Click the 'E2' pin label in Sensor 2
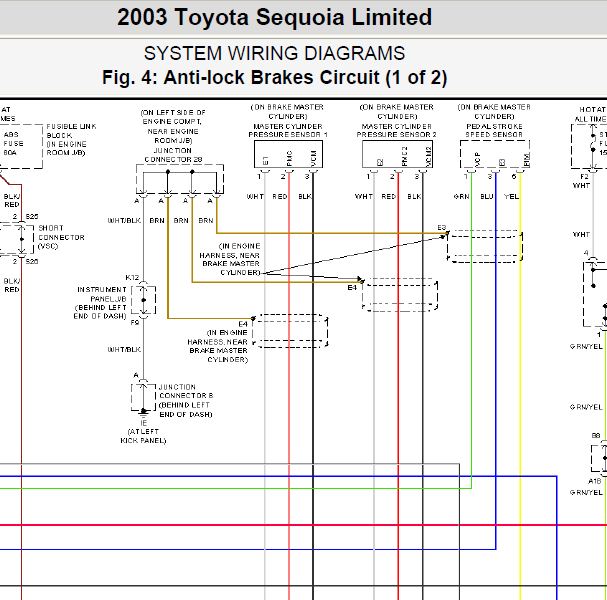Image resolution: width=607 pixels, height=600 pixels. click(380, 162)
